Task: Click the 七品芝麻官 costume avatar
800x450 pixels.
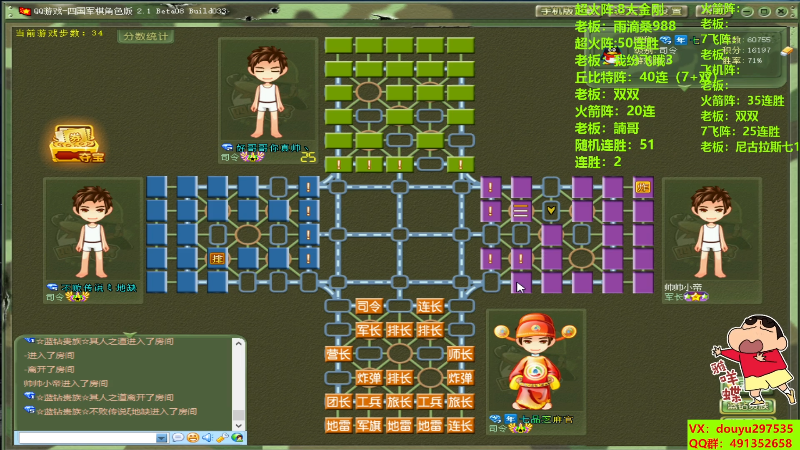Action: pyautogui.click(x=535, y=361)
